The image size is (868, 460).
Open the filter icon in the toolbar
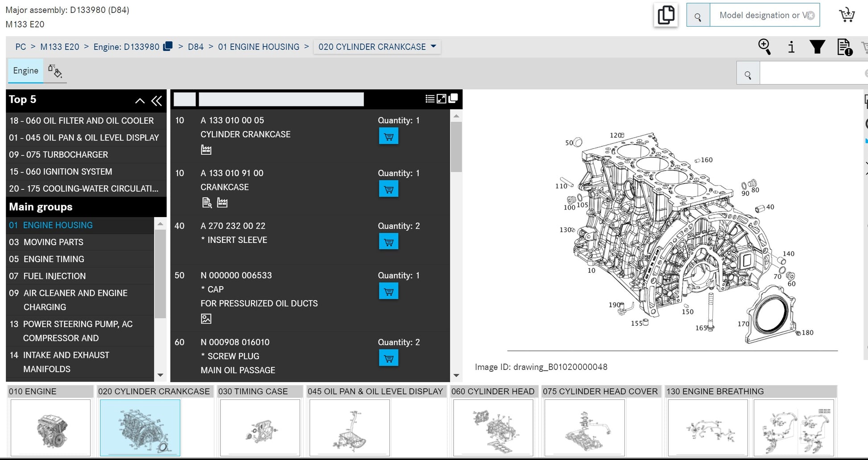817,47
